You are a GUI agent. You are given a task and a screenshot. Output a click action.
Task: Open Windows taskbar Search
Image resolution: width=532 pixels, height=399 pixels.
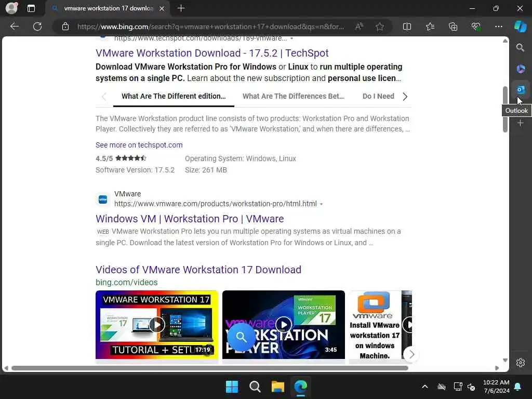point(255,387)
